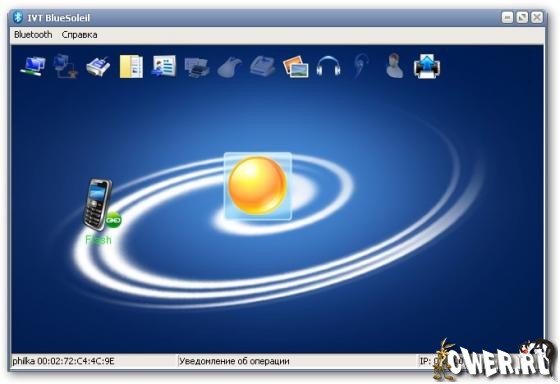This screenshot has height=384, width=560.
Task: Select the Dial-up Networking service icon
Action: coord(65,66)
